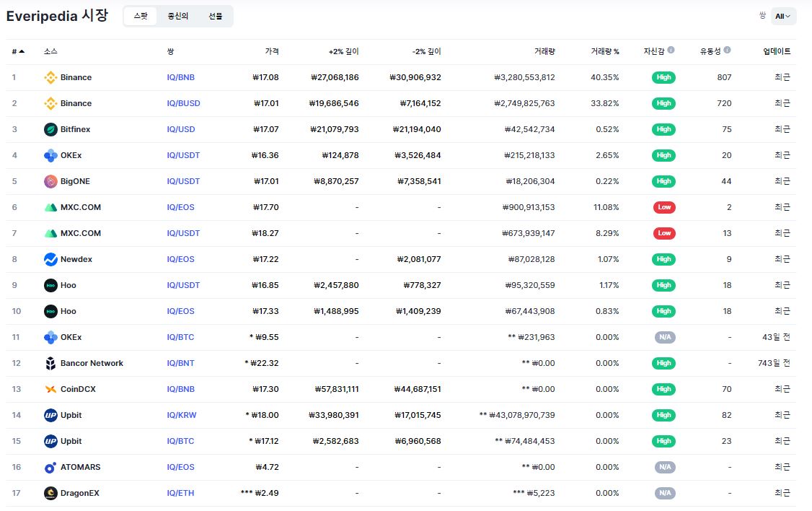Click the Bancor Network exchange name
This screenshot has width=812, height=511.
tap(92, 363)
